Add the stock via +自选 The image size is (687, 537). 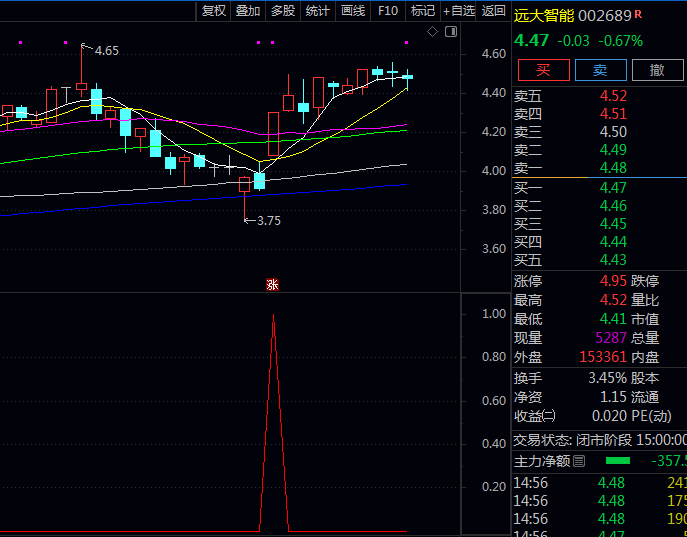pos(458,11)
